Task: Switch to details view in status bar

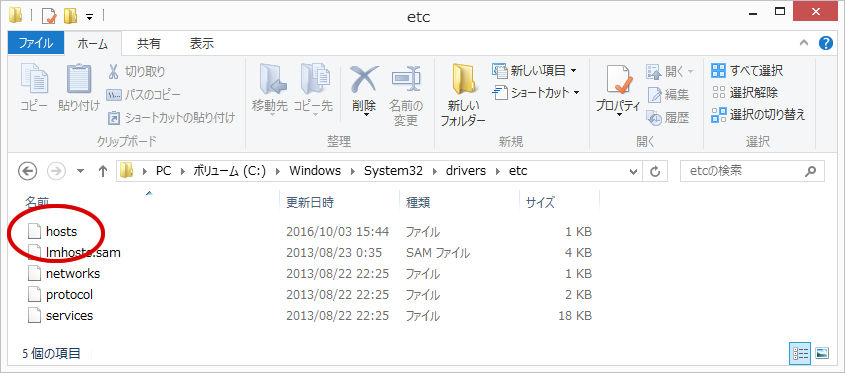Action: point(800,353)
